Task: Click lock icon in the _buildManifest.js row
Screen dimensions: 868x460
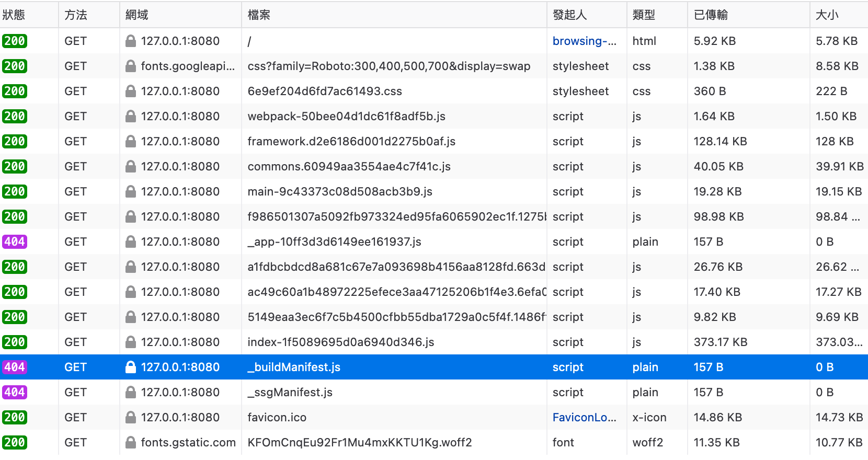Action: [x=131, y=367]
